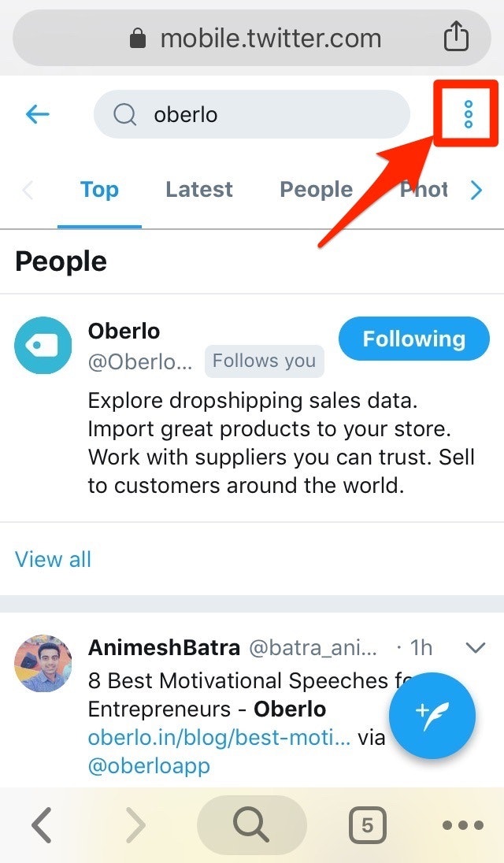Navigate back with browser back chevron
The width and height of the screenshot is (504, 863).
[x=42, y=825]
